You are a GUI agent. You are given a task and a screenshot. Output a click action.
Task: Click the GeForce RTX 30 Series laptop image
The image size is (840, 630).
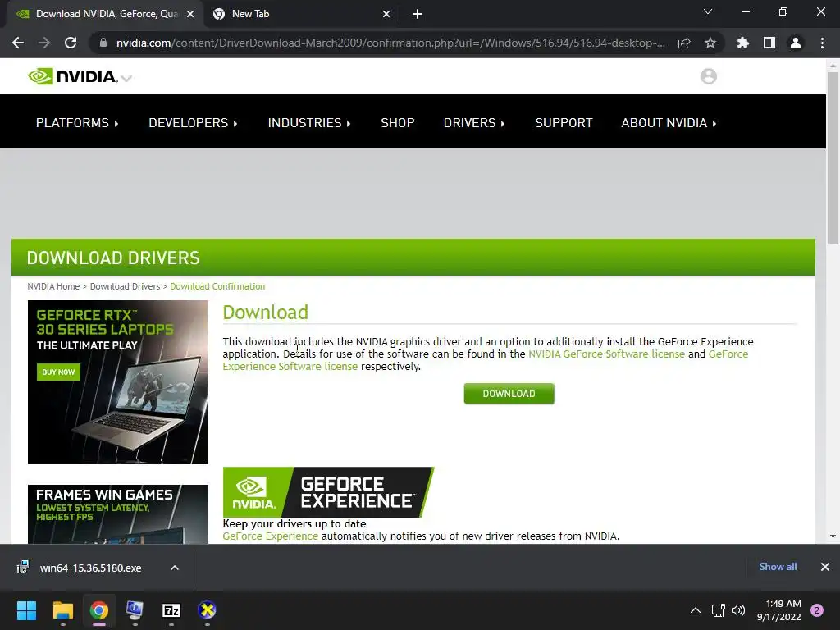tap(118, 382)
